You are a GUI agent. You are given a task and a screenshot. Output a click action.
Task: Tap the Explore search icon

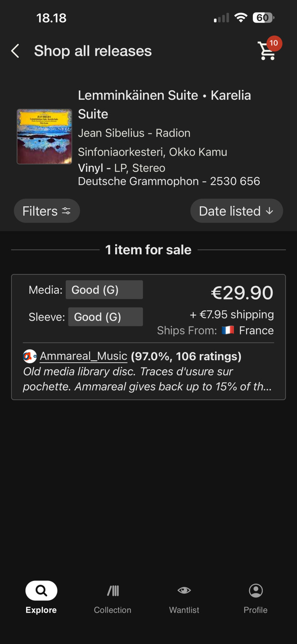tap(41, 590)
